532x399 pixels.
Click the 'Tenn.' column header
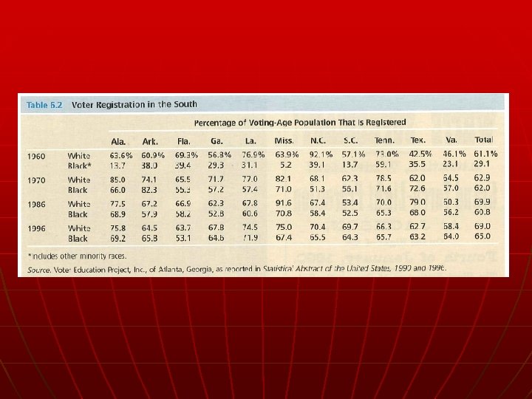click(384, 140)
